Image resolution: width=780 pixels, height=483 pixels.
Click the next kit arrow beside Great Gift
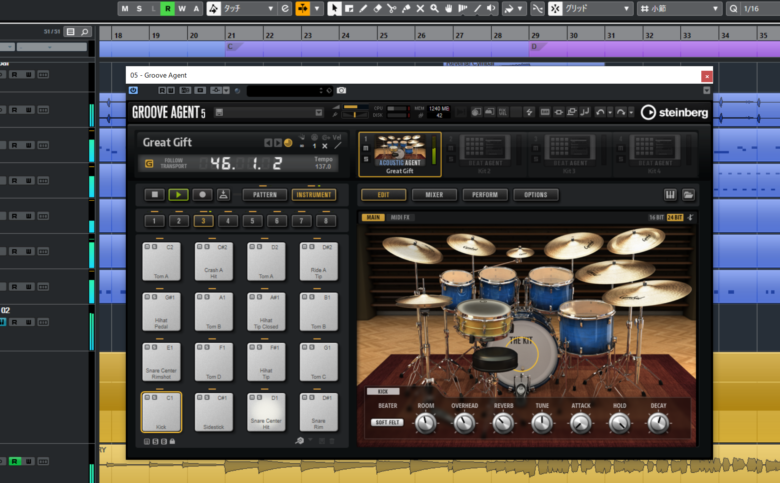278,143
